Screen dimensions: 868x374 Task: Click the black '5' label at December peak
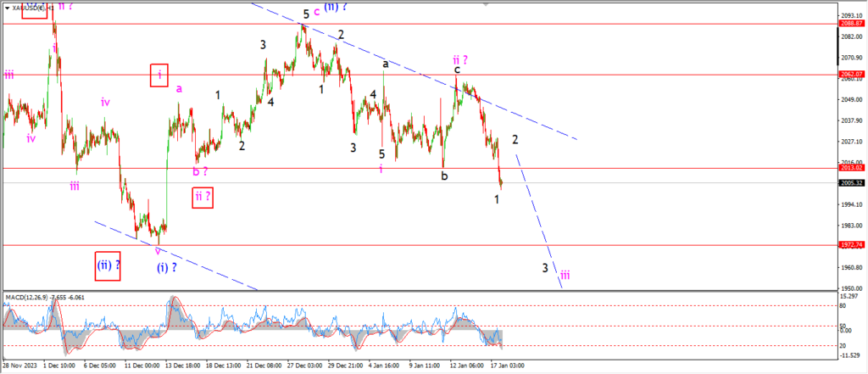pyautogui.click(x=305, y=14)
